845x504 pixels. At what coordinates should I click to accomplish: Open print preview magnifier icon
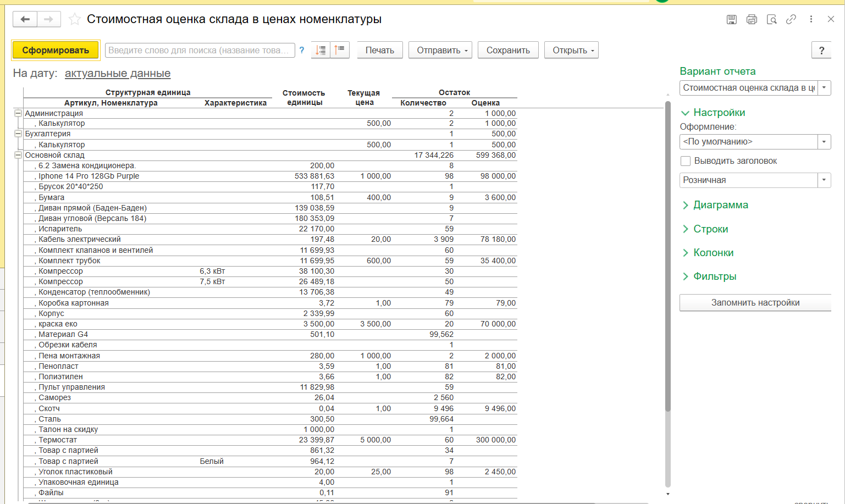coord(771,19)
